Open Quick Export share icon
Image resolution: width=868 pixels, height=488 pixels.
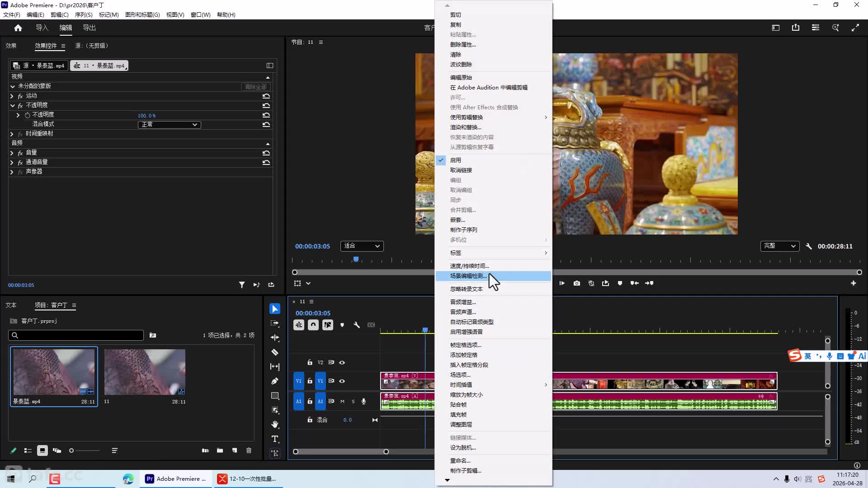[796, 28]
